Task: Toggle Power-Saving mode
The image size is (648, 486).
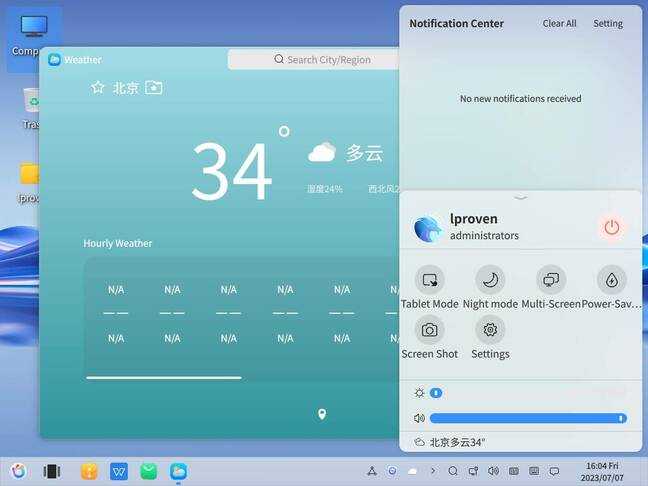Action: click(x=611, y=280)
